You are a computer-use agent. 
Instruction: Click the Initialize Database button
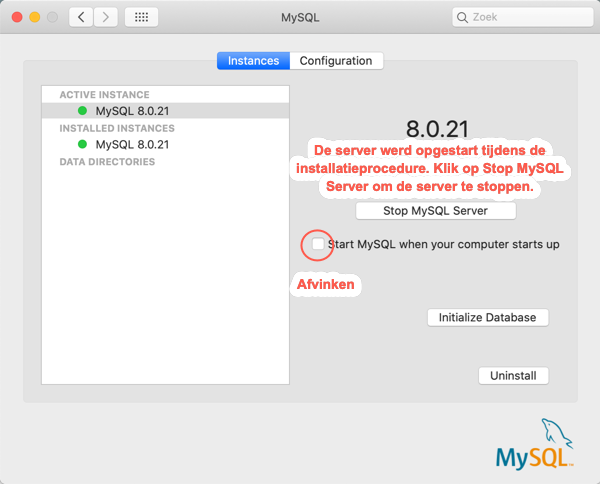488,318
